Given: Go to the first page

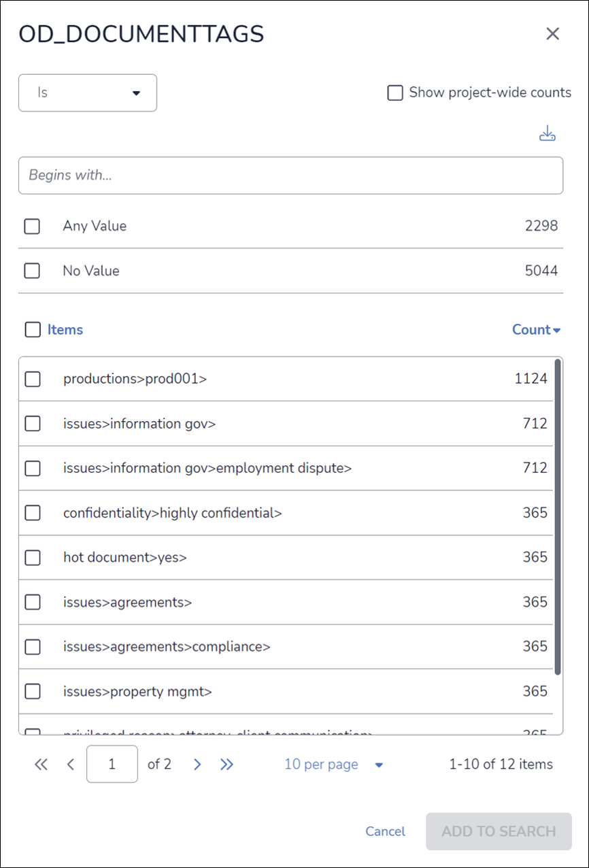Looking at the screenshot, I should click(x=41, y=765).
